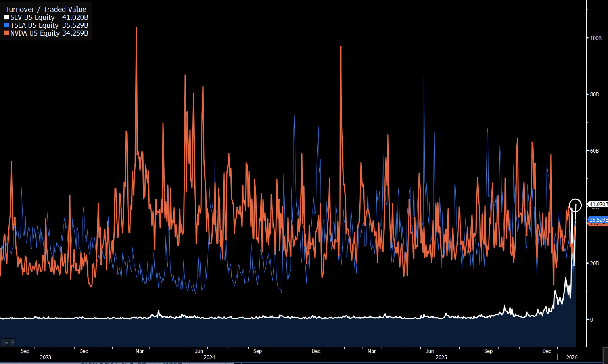Click the Turnover / Traded Value title
Viewport: 608px width, 364px height.
click(46, 9)
